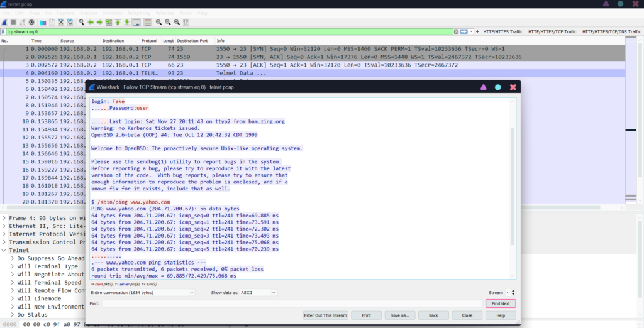Open the Show data as ASCII dropdown
644x328 pixels.
(257, 293)
